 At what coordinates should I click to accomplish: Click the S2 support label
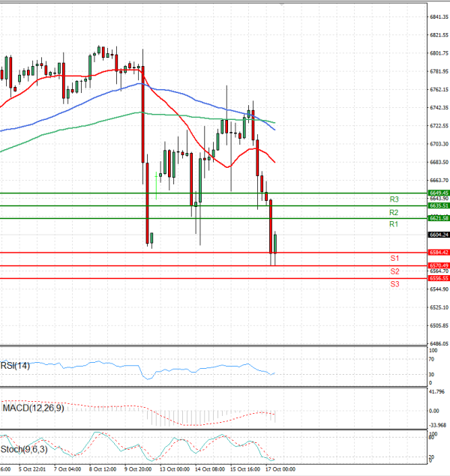tap(394, 271)
